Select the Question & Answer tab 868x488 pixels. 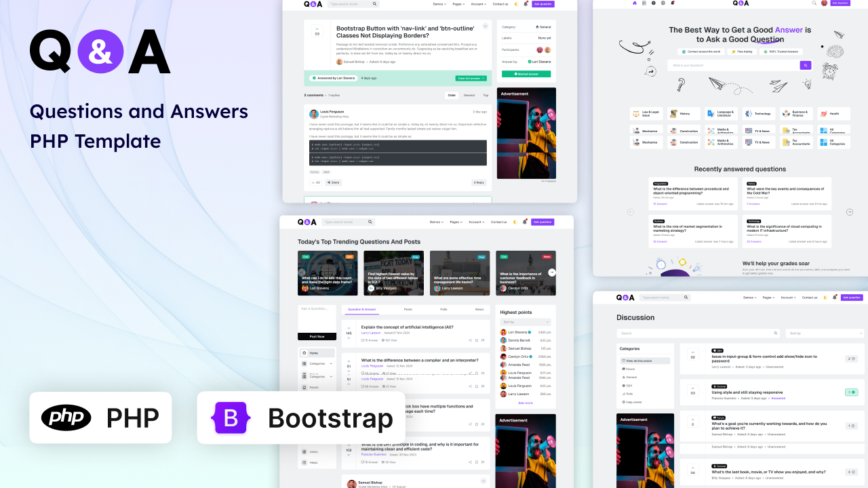tap(361, 309)
